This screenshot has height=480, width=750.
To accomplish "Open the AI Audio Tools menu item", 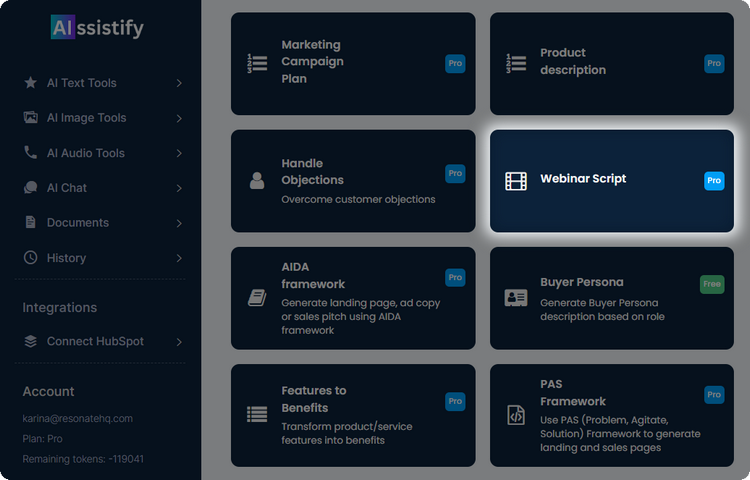I will [86, 153].
